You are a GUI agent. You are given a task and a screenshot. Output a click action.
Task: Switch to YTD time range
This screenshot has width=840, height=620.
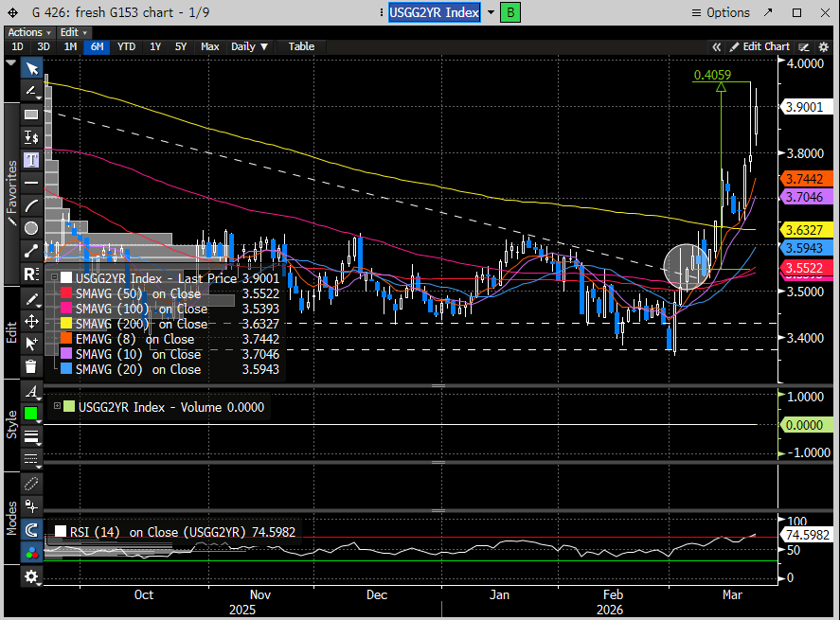coord(127,46)
